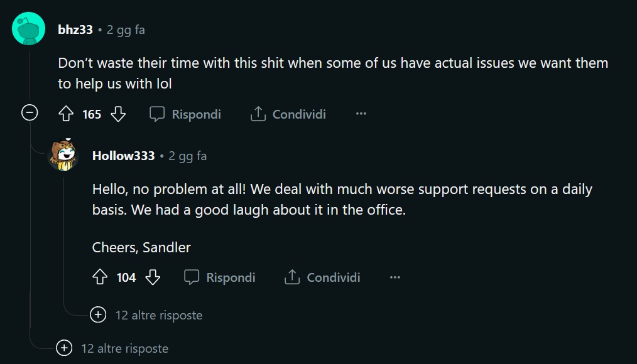View Hollow333's owl avatar

63,154
